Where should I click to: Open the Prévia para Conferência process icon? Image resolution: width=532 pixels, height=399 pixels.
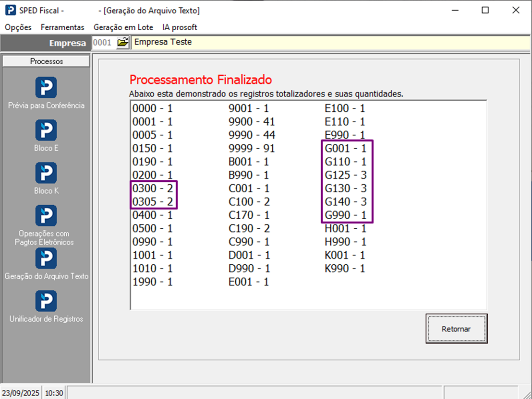click(46, 88)
